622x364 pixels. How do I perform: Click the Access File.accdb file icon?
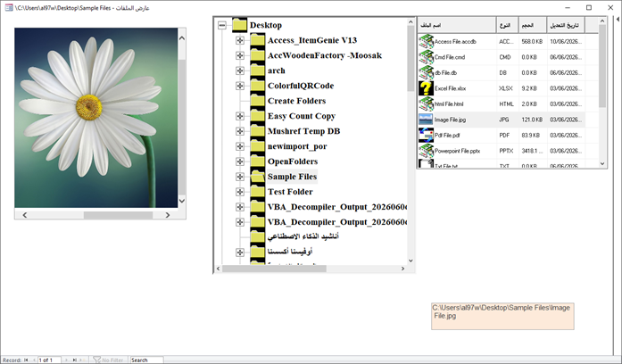(426, 41)
